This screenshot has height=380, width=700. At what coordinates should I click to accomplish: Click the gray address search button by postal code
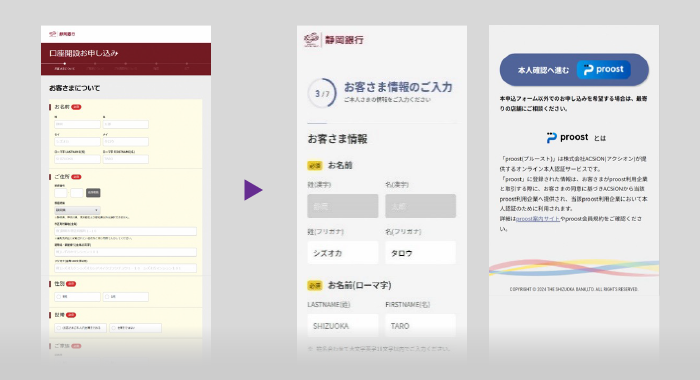[93, 192]
